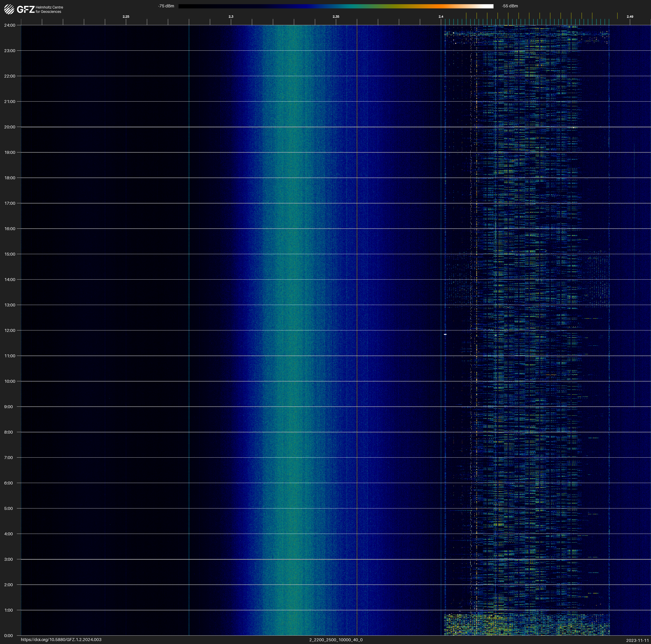
Task: Click the 2.49 frequency axis label
Action: pos(630,17)
